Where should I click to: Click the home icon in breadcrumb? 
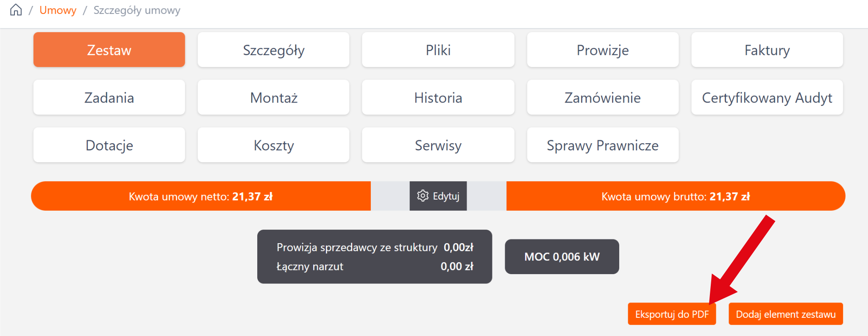16,10
